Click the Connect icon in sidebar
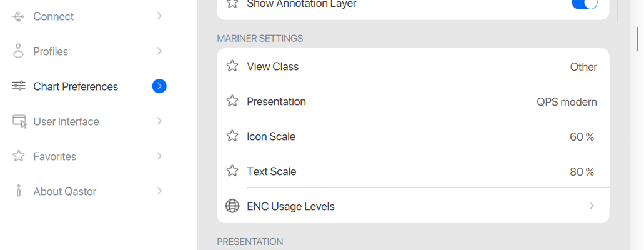Viewport: 644px width, 250px height. 19,16
